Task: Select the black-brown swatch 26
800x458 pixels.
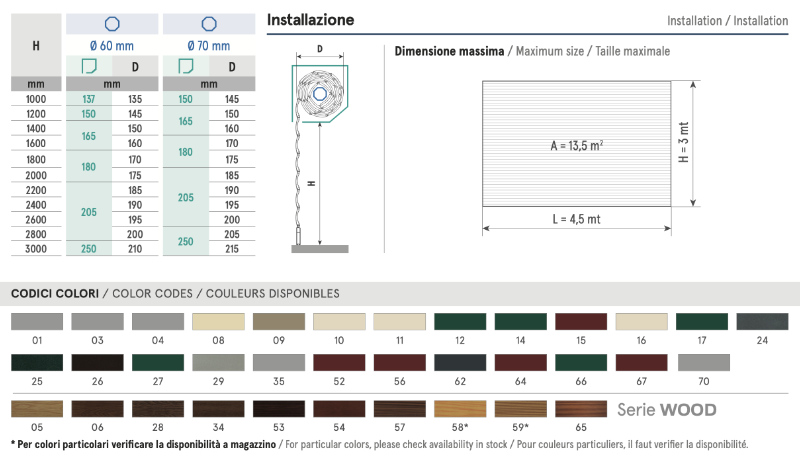Action: (97, 363)
